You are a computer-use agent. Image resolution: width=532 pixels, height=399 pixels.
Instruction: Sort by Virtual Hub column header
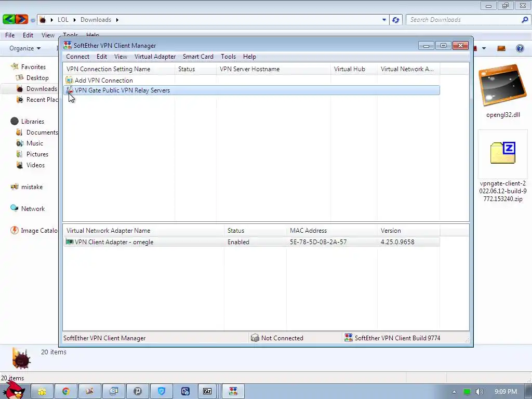pyautogui.click(x=354, y=69)
